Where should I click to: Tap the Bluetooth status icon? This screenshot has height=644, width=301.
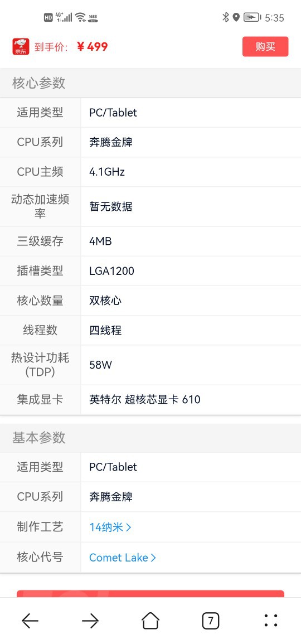point(225,17)
